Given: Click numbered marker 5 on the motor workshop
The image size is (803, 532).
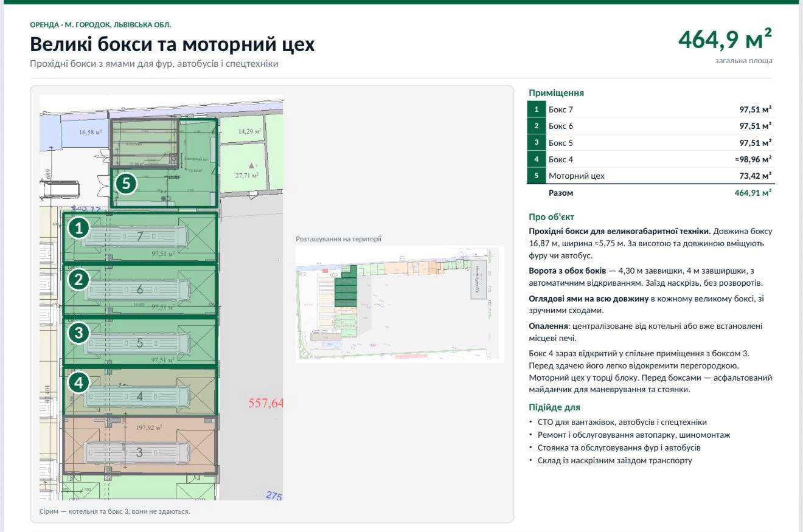Looking at the screenshot, I should point(126,184).
